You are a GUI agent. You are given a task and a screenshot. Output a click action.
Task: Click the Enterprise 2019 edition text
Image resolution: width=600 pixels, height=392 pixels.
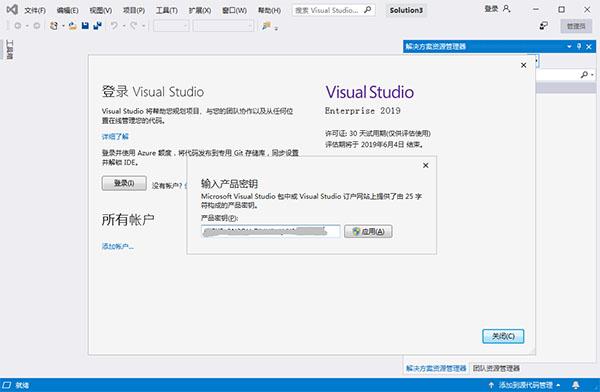[363, 111]
